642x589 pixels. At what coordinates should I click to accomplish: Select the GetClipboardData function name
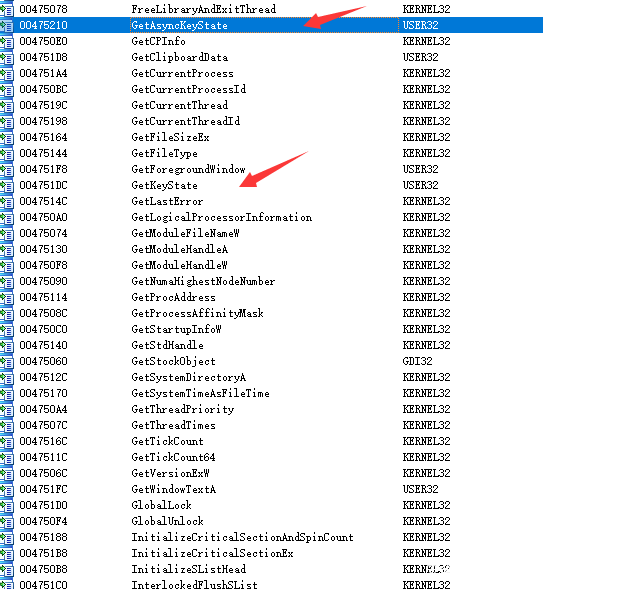[x=179, y=57]
